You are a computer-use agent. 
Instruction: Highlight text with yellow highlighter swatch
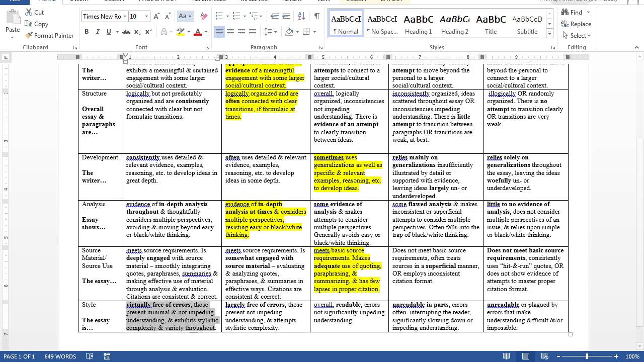(x=181, y=32)
